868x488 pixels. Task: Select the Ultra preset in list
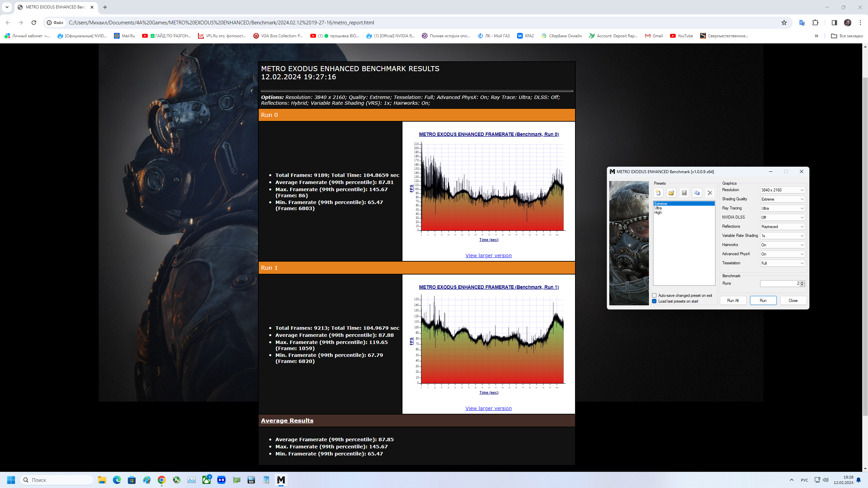point(658,208)
